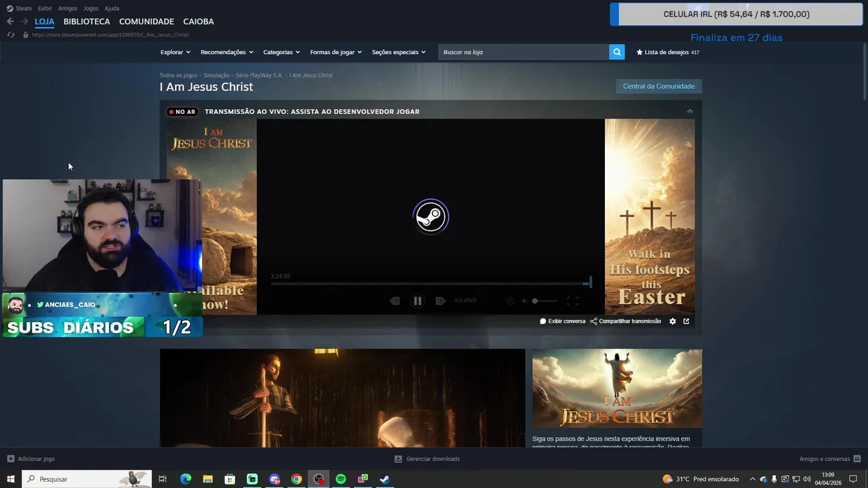Open Central da Comunidade
This screenshot has height=488, width=868.
click(658, 86)
